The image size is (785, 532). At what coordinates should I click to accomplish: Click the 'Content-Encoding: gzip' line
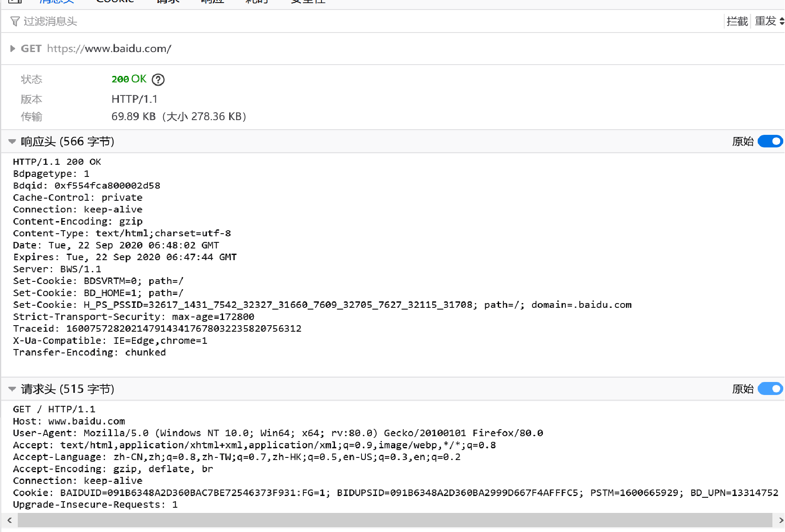[78, 222]
